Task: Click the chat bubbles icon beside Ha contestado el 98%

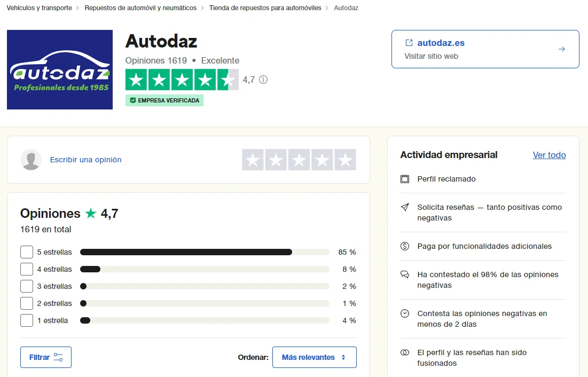Action: [x=405, y=274]
